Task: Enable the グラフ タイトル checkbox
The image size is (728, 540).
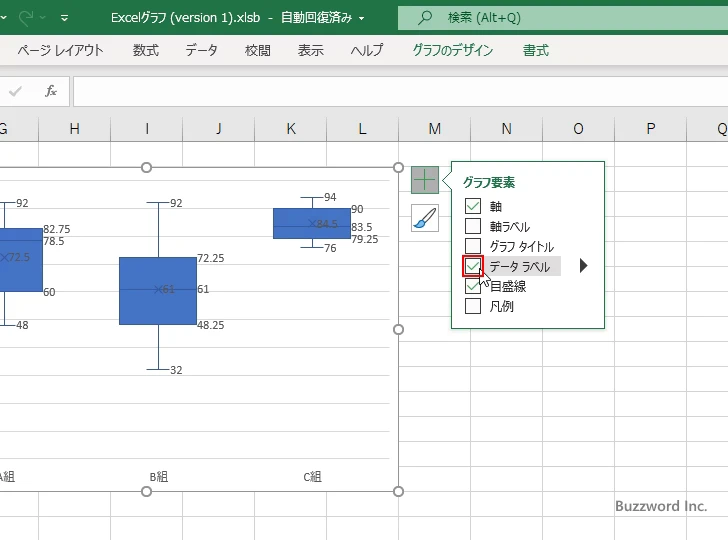Action: (473, 246)
